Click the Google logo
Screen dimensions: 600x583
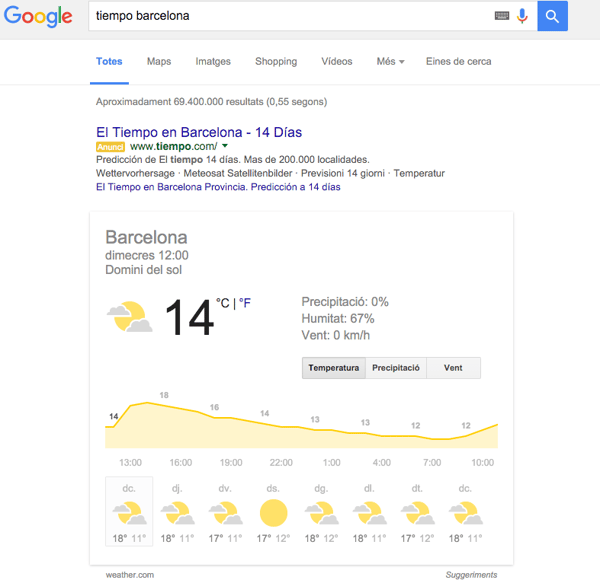click(38, 17)
